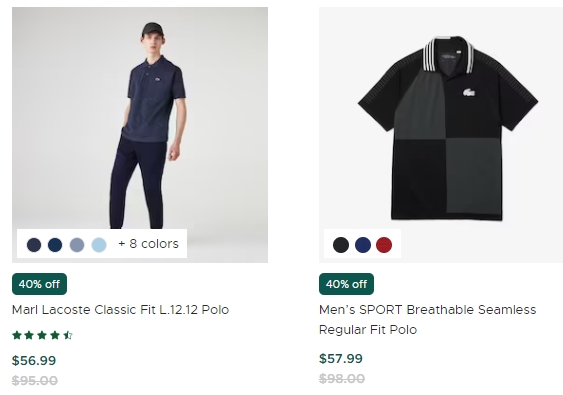Click the $57.99 sale price
The image size is (563, 395).
341,359
